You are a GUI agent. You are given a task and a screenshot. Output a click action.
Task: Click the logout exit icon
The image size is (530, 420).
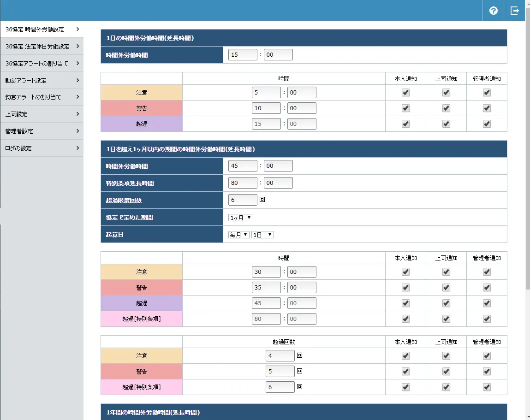point(514,11)
